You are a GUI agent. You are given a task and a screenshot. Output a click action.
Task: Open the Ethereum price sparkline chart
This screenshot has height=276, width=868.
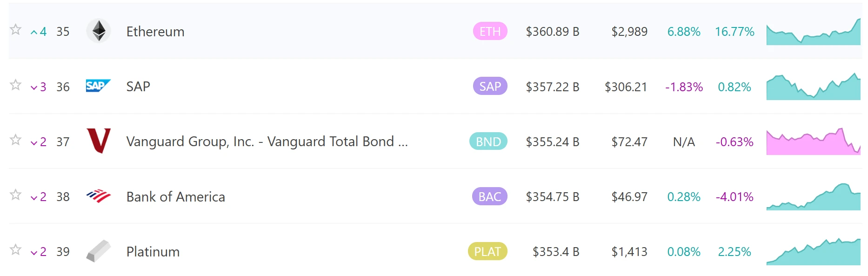coord(813,33)
